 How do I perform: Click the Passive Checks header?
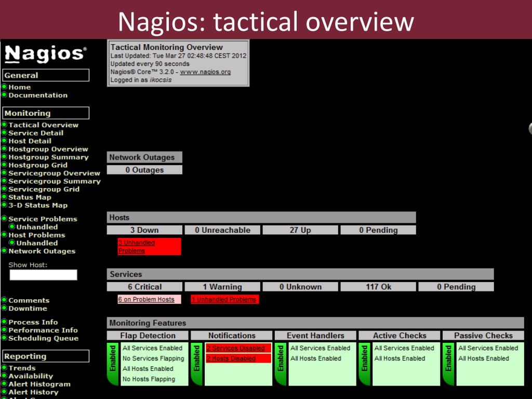coord(484,336)
